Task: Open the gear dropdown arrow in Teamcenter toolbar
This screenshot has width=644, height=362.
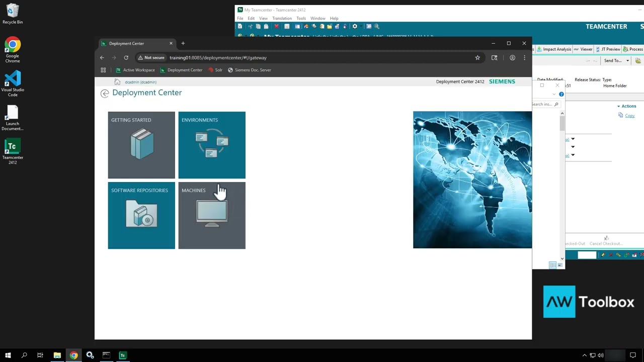Action: pos(361,26)
